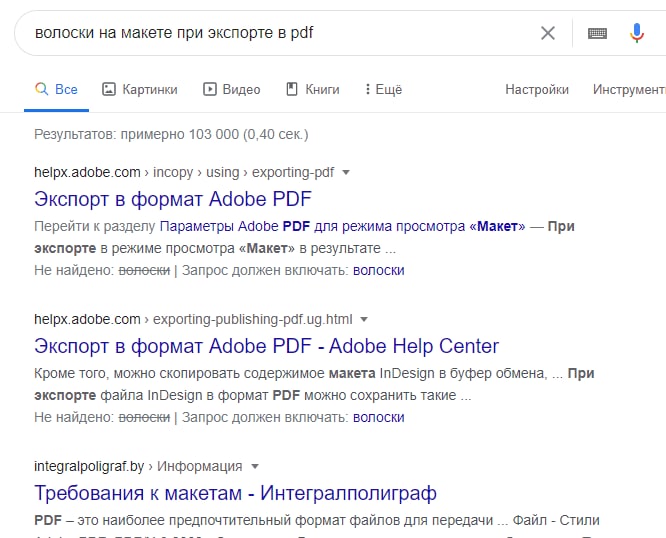The height and width of the screenshot is (538, 666).
Task: Expand dropdown arrow beside exporting-publishing-pdf.ug.html
Action: [x=364, y=319]
